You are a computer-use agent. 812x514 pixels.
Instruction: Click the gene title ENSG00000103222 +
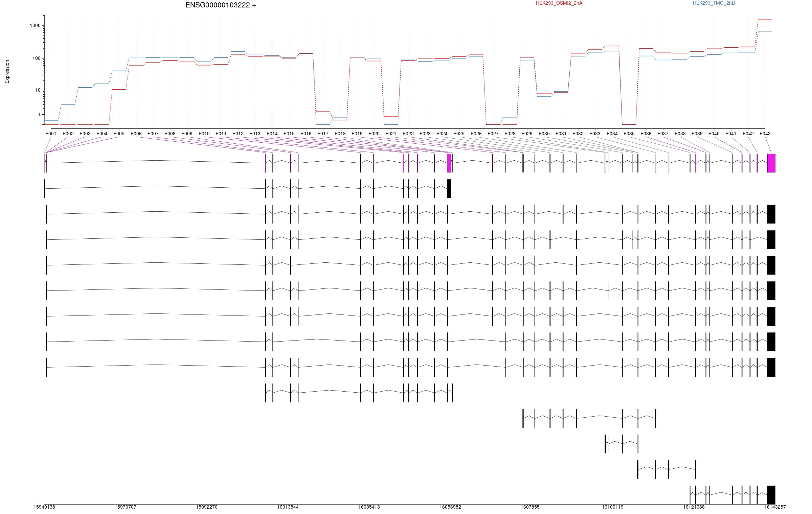coord(221,5)
